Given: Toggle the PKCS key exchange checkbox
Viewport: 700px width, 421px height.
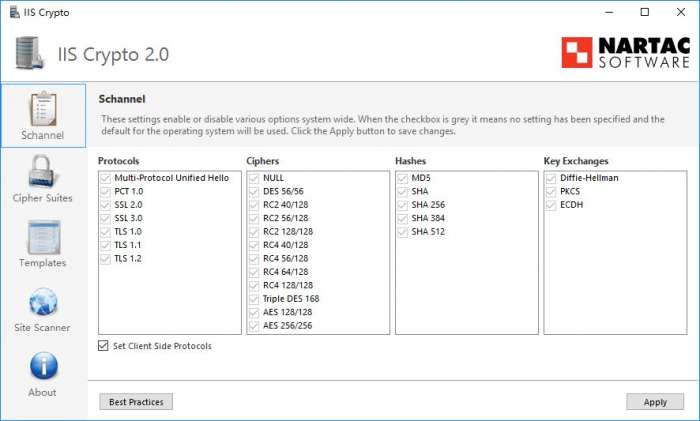Looking at the screenshot, I should click(551, 192).
